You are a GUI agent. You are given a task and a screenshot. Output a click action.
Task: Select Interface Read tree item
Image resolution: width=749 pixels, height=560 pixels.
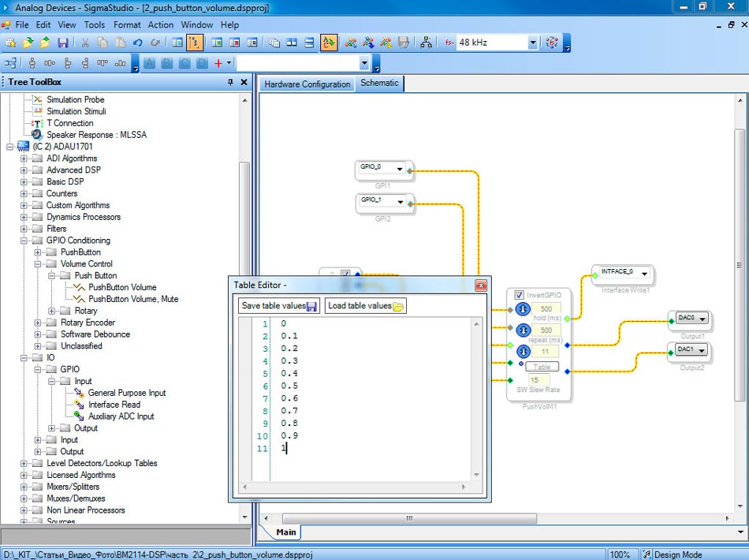114,405
